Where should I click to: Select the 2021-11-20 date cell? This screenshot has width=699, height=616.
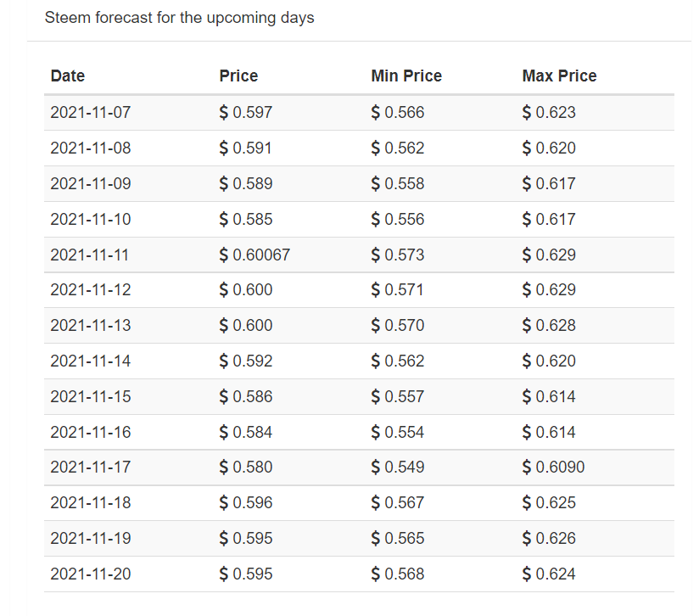tap(91, 574)
